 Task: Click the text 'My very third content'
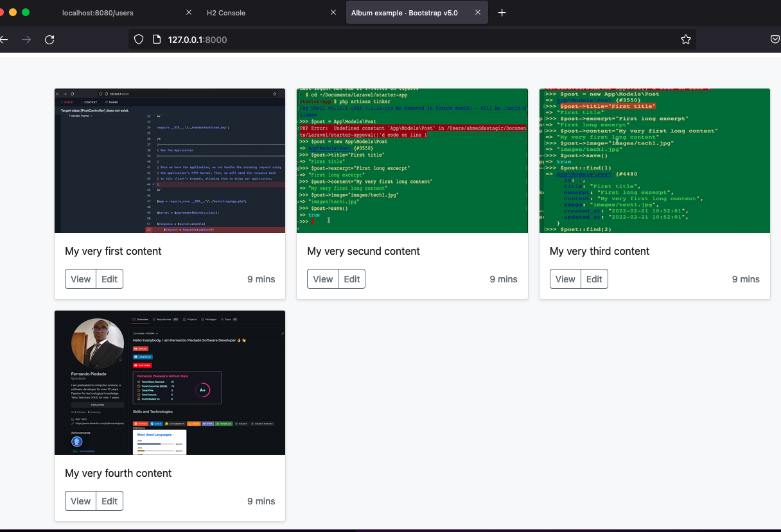(600, 251)
